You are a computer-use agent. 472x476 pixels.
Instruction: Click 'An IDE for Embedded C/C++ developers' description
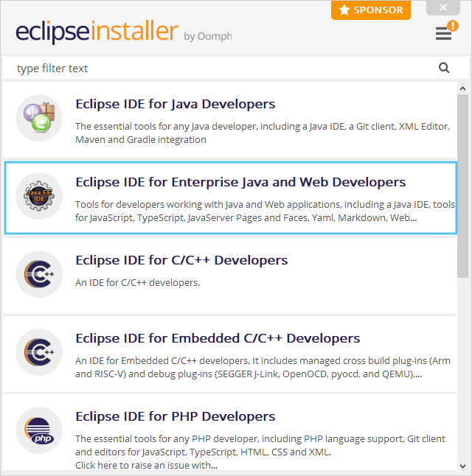[x=263, y=367]
